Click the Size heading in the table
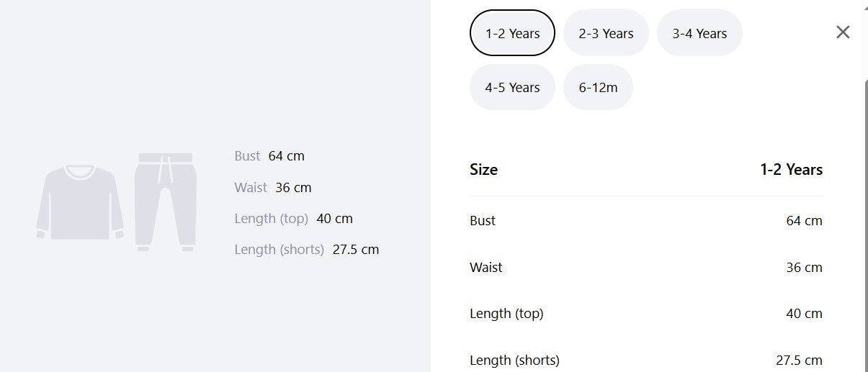Viewport: 868px width, 372px height. (483, 170)
